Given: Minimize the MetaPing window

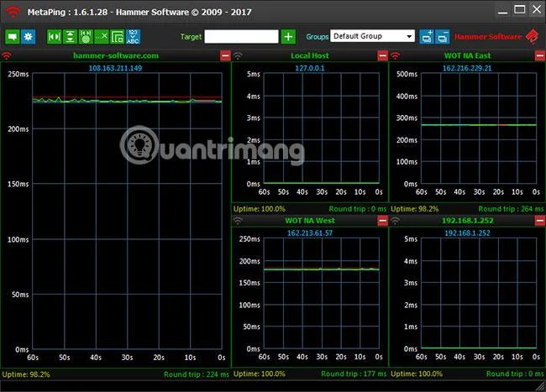Looking at the screenshot, I should point(502,10).
